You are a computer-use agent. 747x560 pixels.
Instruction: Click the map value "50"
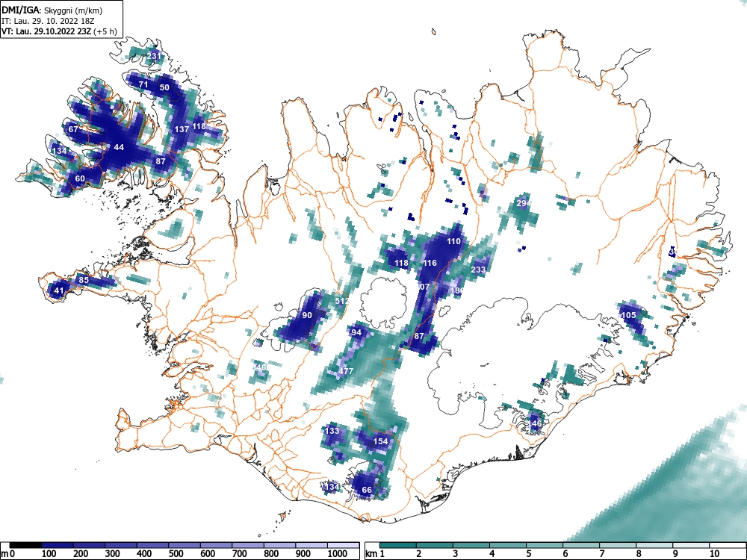164,87
